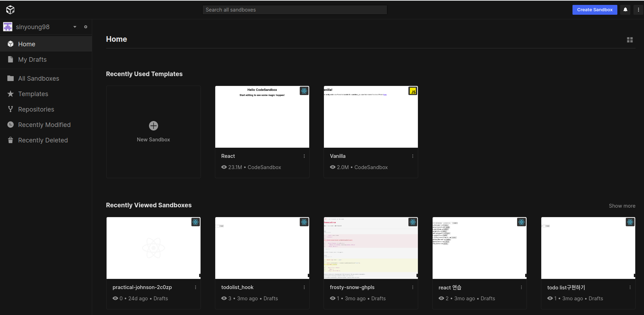Click React badge on frosty-snow-ghpls

413,222
